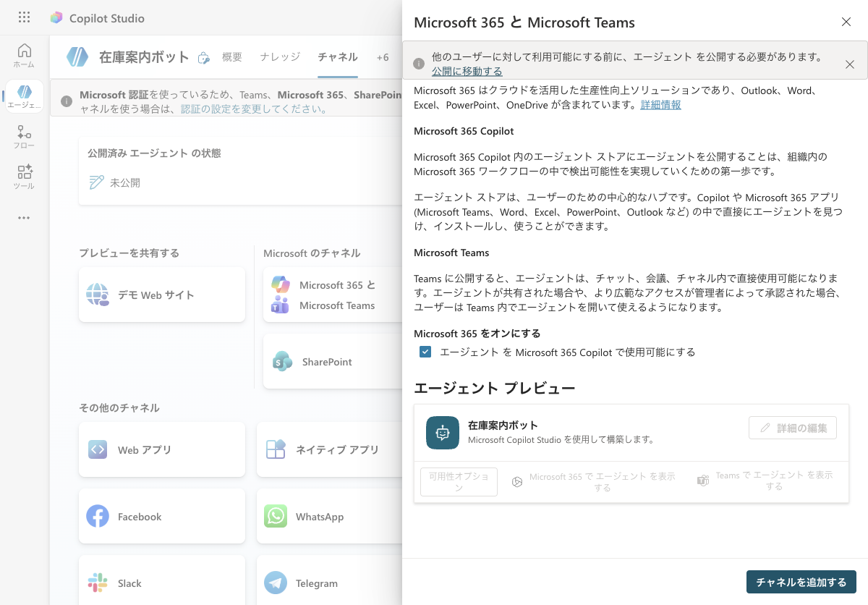868x605 pixels.
Task: Click the bot avatar in agent preview
Action: point(443,433)
